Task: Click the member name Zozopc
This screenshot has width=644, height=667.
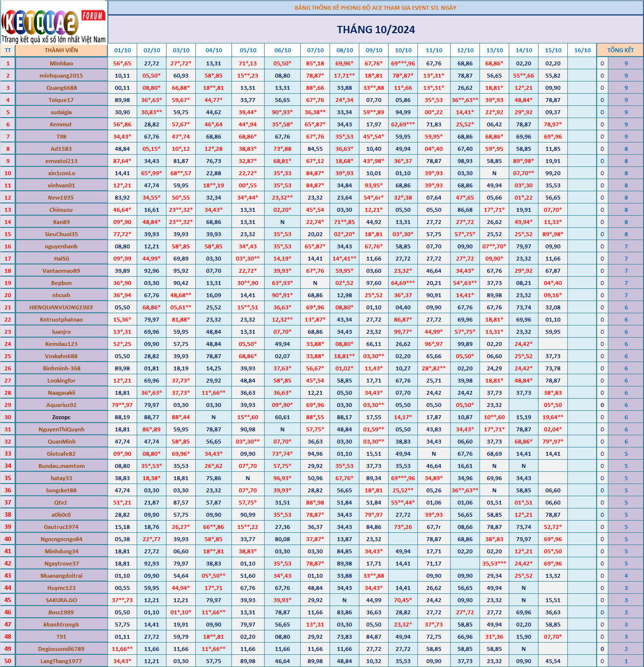Action: [x=62, y=417]
